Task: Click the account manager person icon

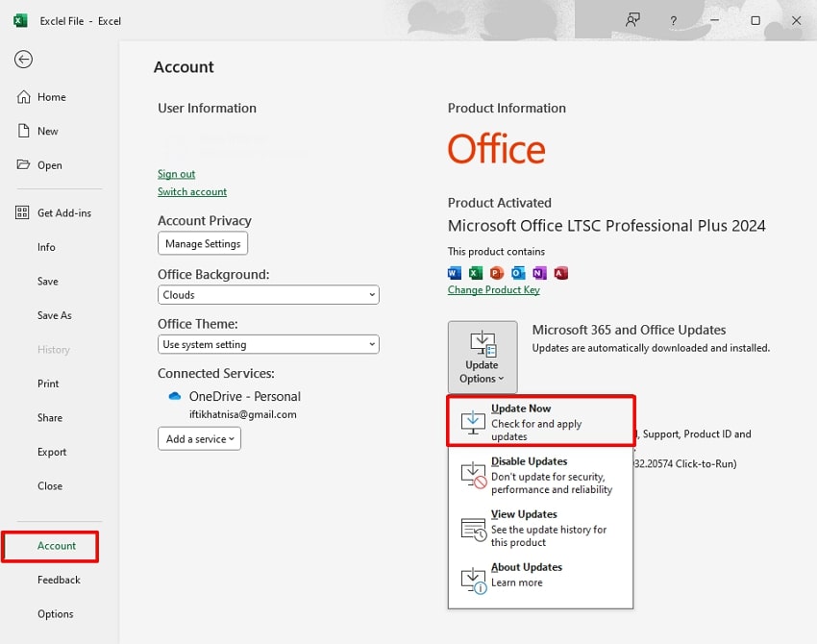Action: click(632, 20)
